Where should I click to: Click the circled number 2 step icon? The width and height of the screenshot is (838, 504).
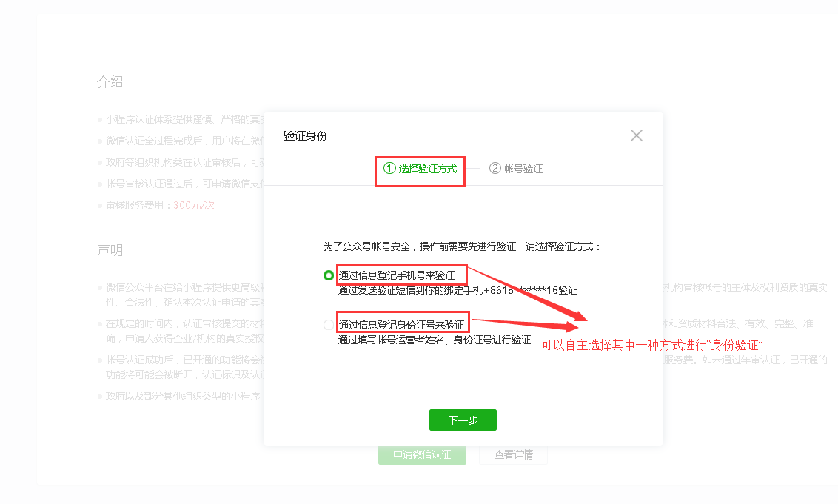[495, 169]
